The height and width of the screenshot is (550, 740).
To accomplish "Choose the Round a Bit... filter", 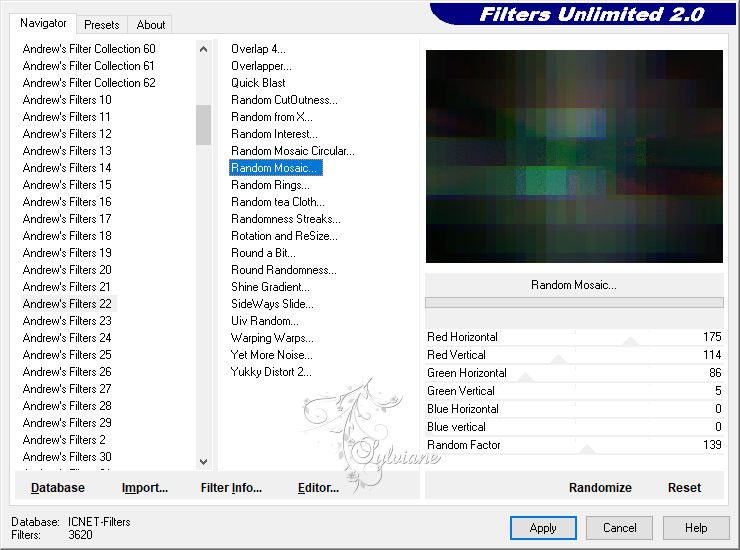I will (x=263, y=253).
